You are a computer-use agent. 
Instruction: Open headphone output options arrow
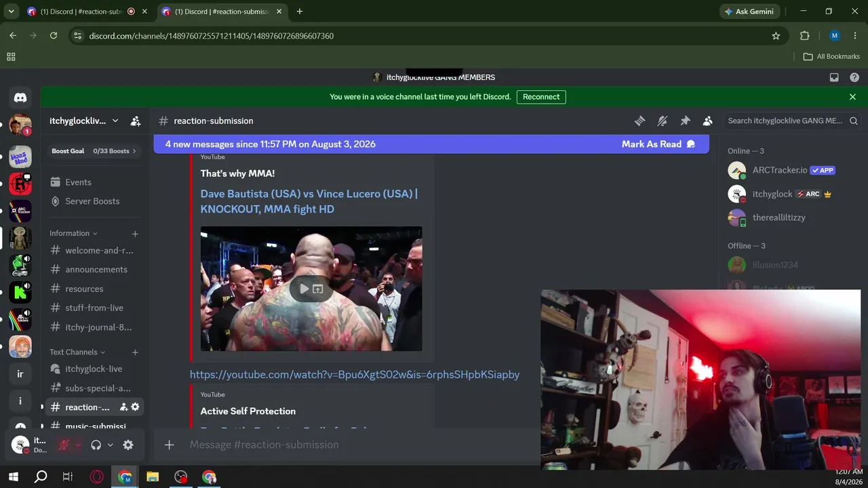[110, 445]
